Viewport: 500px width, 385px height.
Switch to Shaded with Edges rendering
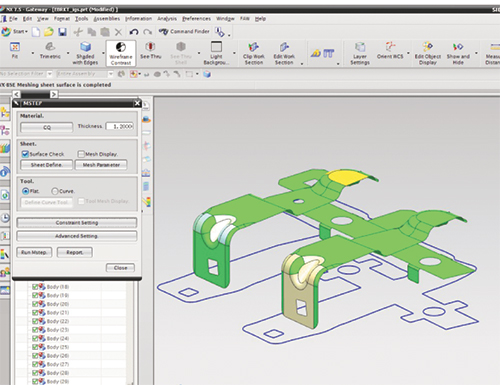[85, 47]
